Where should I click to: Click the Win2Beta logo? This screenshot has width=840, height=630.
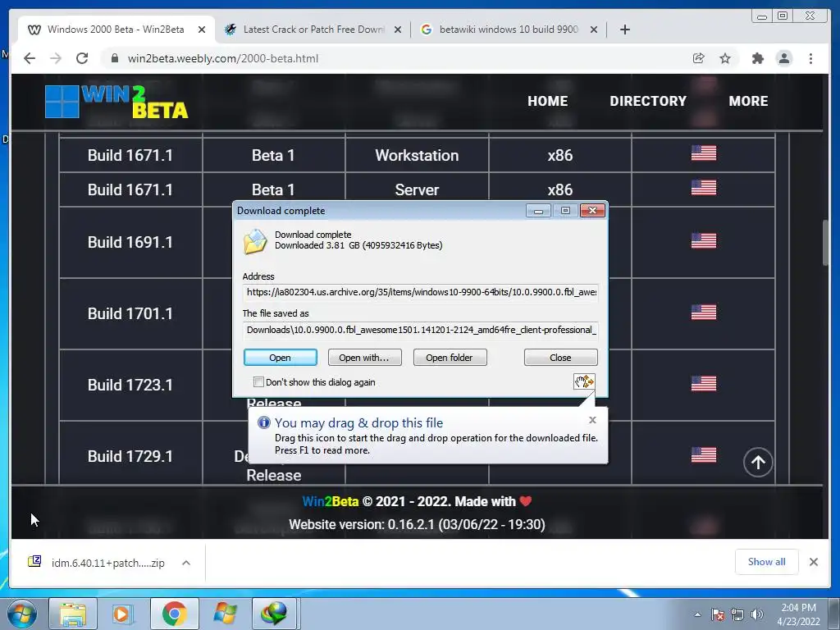coord(116,102)
